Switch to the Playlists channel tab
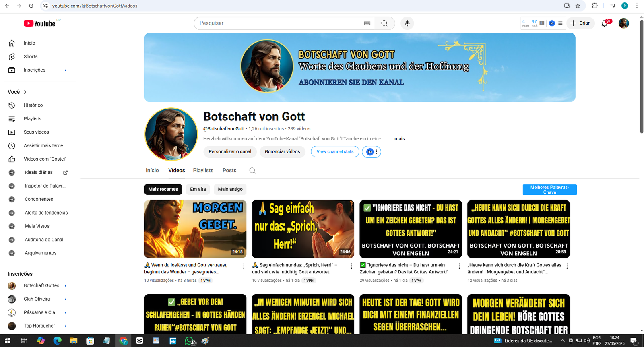 203,171
